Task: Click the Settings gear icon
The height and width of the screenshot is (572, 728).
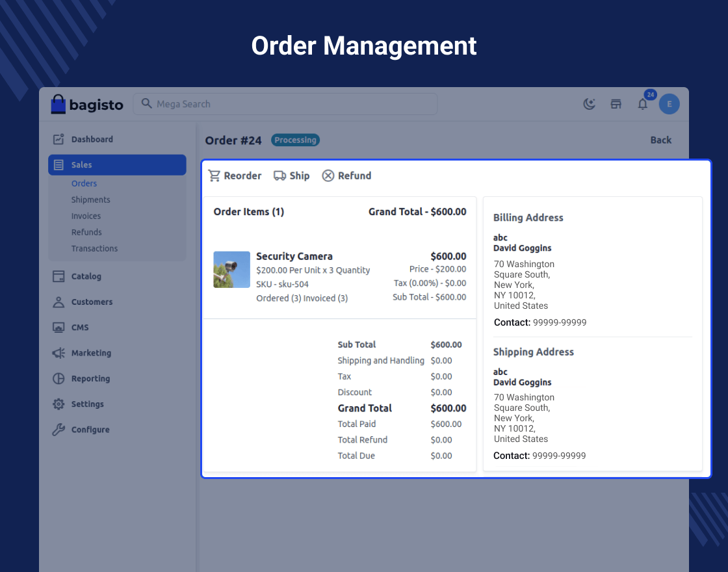Action: (x=58, y=404)
